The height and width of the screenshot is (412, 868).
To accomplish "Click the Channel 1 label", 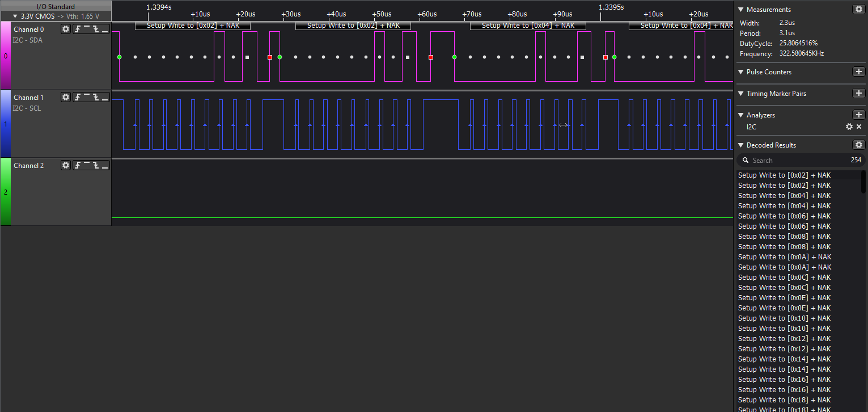I will coord(29,98).
